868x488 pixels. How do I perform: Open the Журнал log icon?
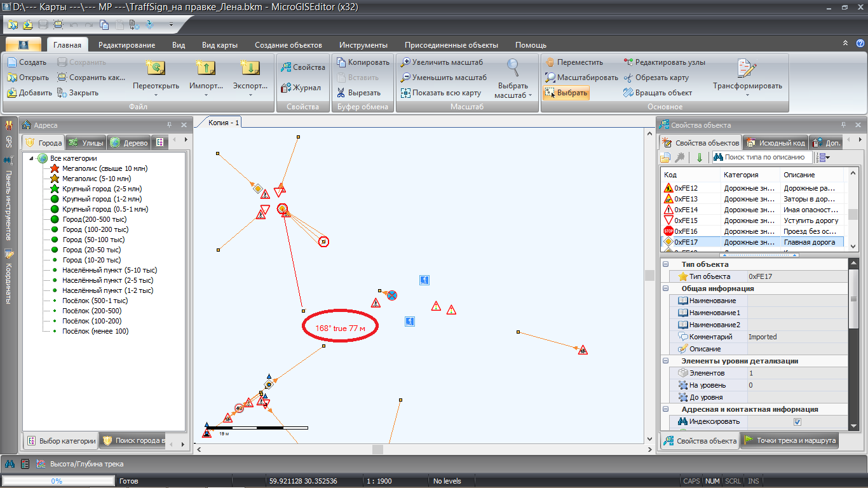pyautogui.click(x=285, y=88)
